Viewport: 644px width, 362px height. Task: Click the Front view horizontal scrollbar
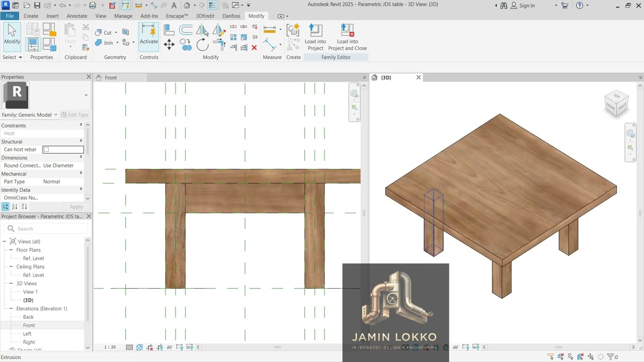coord(277,347)
